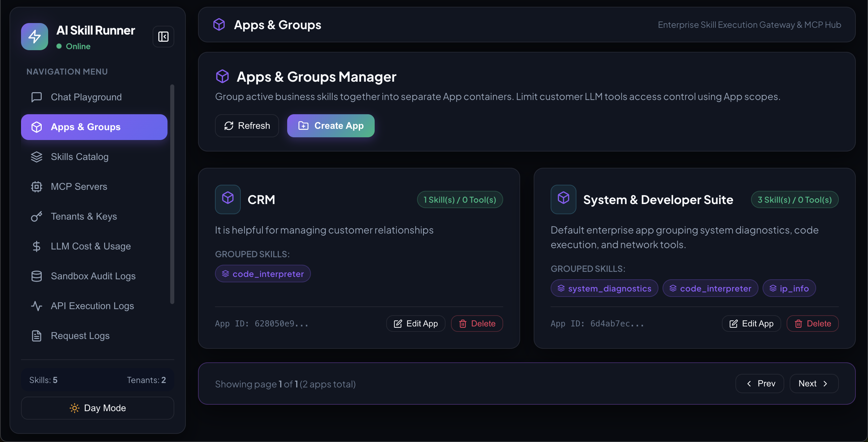Click the cube icon in the top header bar
The image size is (868, 442).
click(219, 24)
